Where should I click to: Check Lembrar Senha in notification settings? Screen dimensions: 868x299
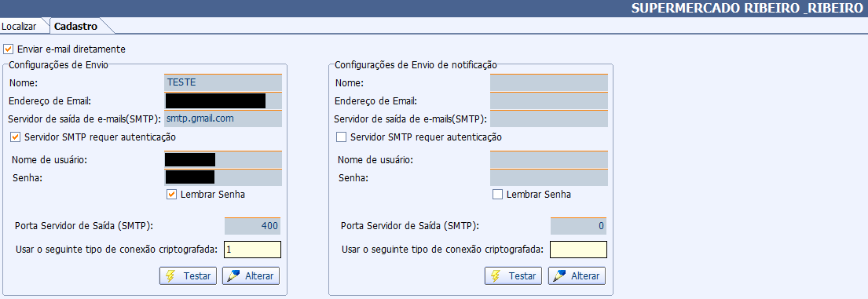click(x=497, y=195)
